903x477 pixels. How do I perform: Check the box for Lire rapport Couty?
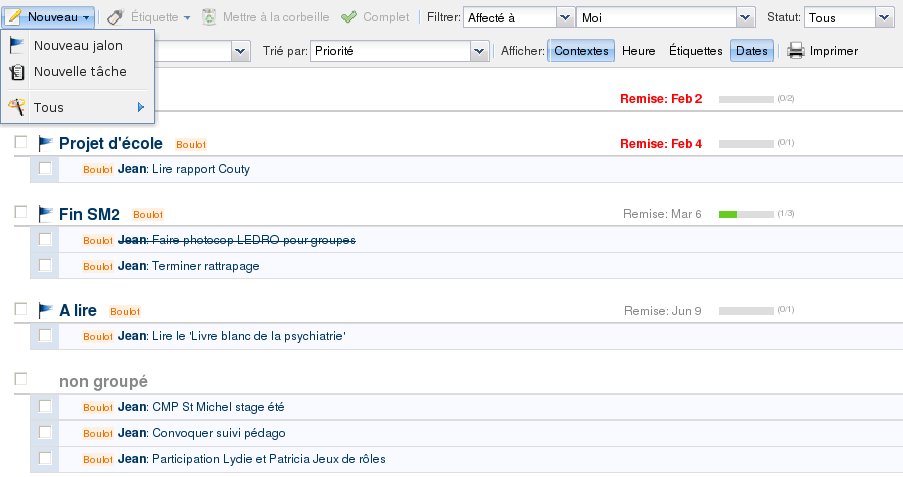coord(45,169)
